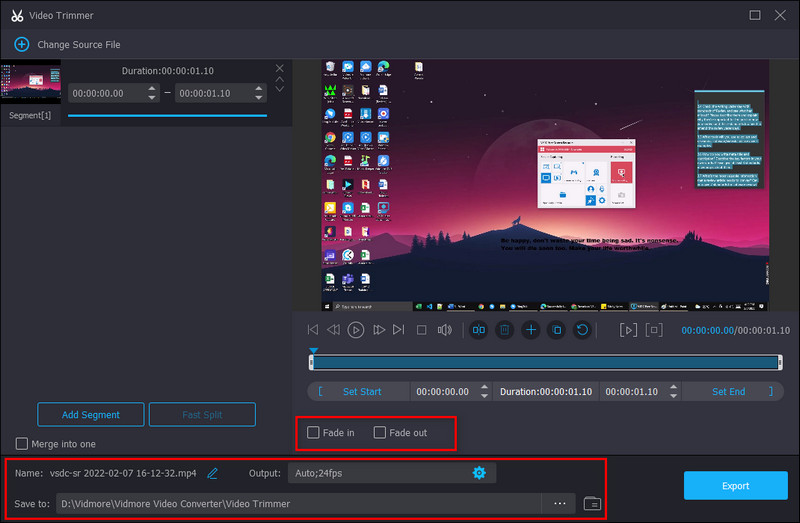Click the Split segment icon

(x=479, y=330)
